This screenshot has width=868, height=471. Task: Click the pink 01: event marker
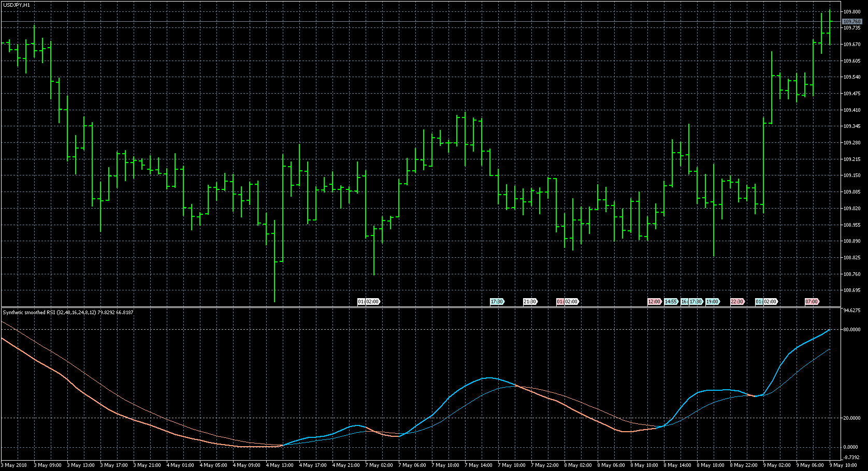559,302
